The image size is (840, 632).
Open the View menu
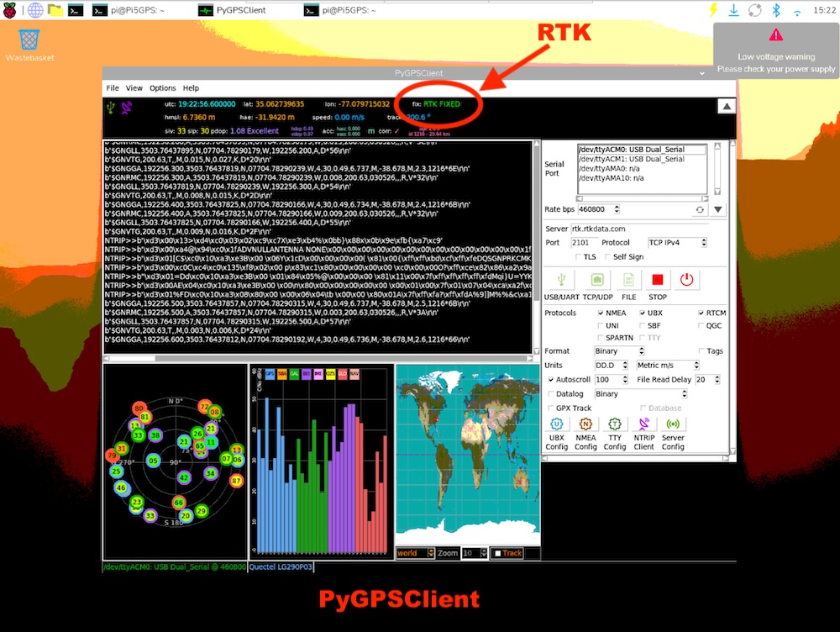134,88
